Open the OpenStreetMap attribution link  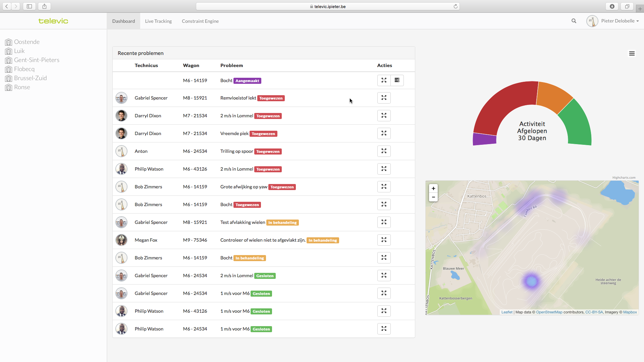point(549,312)
